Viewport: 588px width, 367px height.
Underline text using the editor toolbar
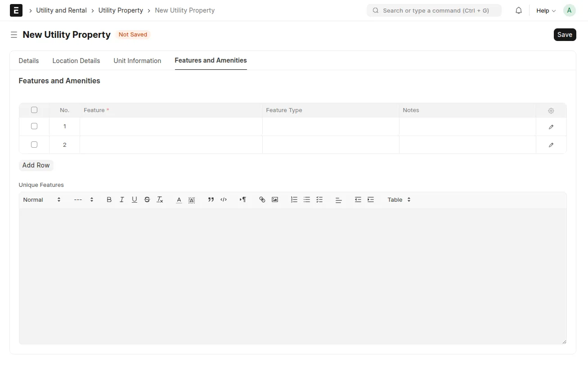134,199
